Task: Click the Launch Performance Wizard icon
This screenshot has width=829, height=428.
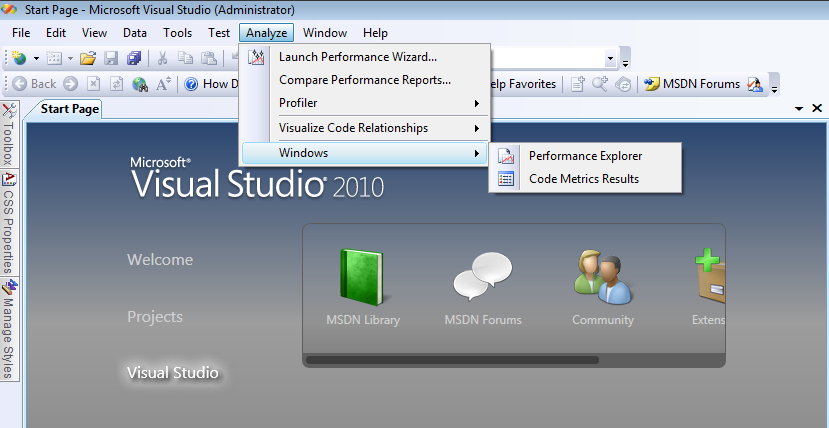Action: pos(256,57)
